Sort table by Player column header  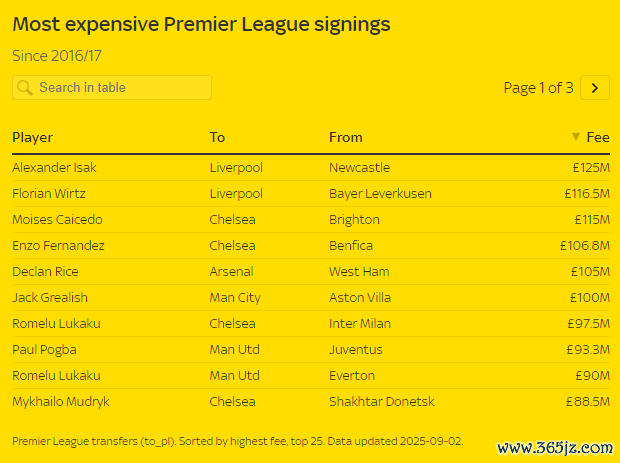[32, 137]
